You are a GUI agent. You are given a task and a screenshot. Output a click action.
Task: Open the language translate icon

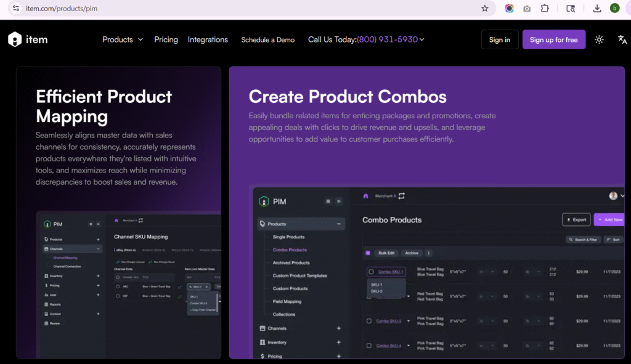coord(622,39)
